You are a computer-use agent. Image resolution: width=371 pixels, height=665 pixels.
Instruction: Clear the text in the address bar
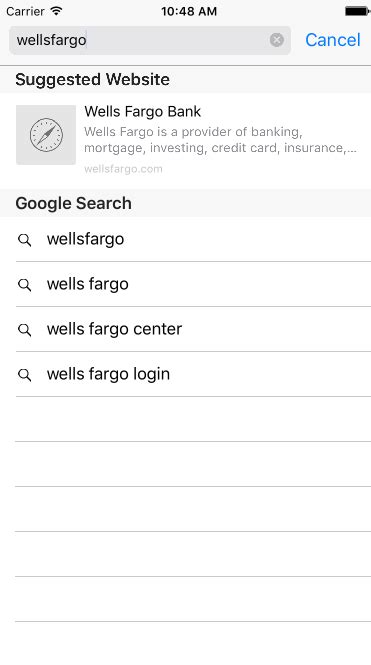pyautogui.click(x=276, y=40)
